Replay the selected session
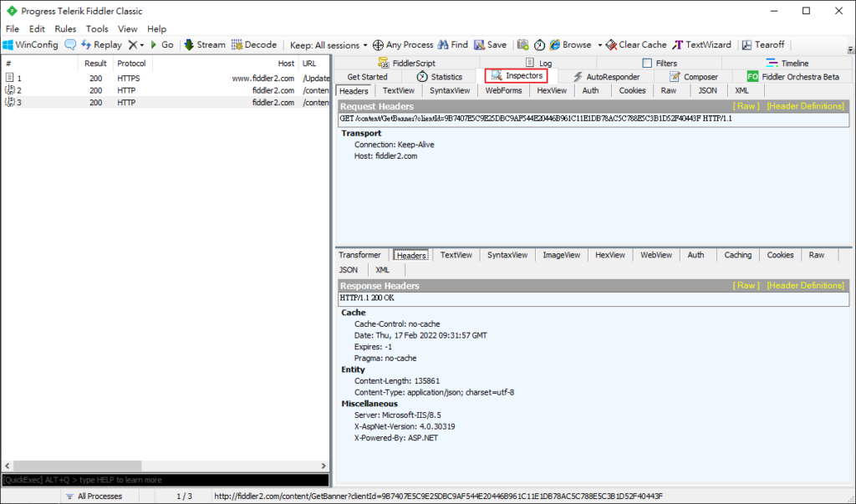This screenshot has width=856, height=504. click(101, 45)
